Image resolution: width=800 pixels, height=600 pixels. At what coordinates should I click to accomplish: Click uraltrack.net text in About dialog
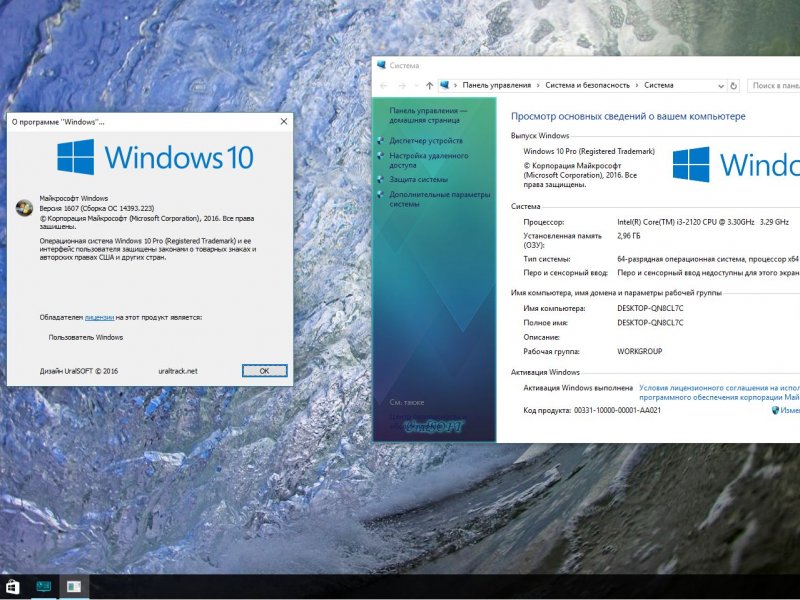tap(178, 371)
